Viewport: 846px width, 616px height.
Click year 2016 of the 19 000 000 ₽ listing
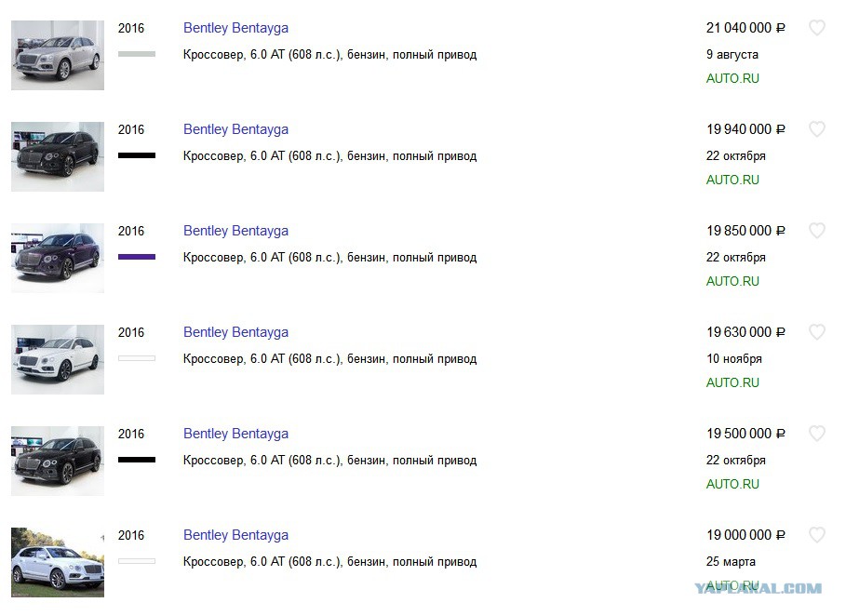(x=131, y=535)
